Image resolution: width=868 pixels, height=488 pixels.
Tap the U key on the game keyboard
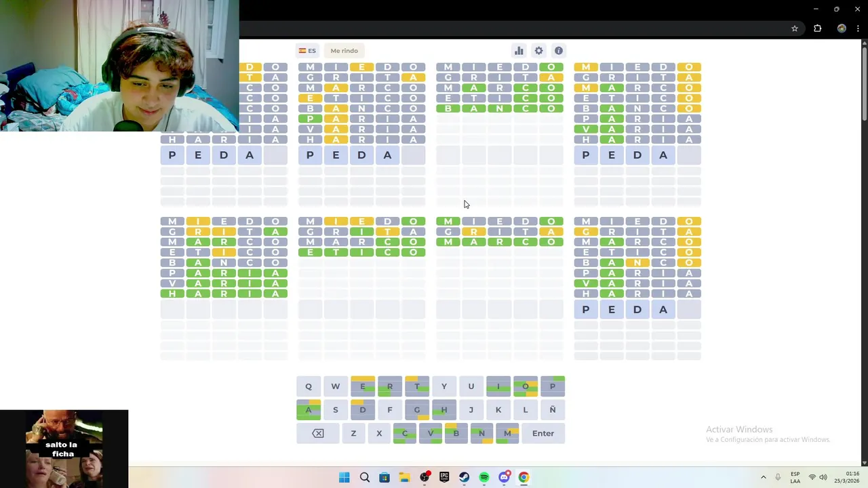(471, 386)
